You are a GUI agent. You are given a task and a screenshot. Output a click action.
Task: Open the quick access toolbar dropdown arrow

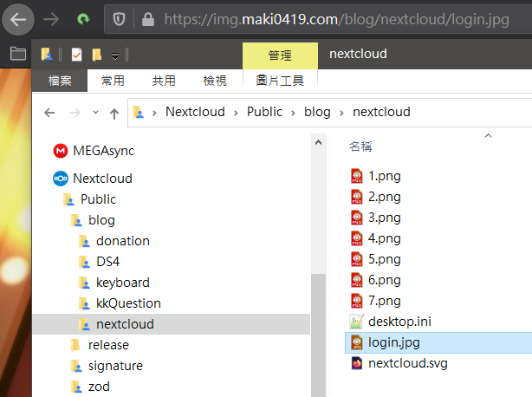[x=115, y=56]
